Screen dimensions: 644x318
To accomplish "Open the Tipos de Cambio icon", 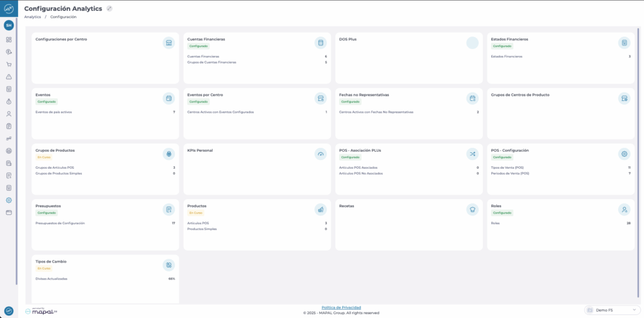I will [x=169, y=265].
